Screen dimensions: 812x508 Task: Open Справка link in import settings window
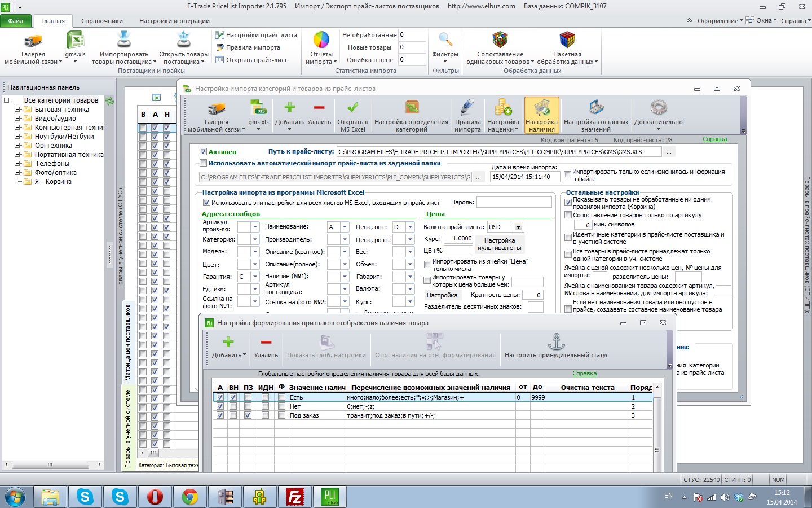[x=715, y=139]
